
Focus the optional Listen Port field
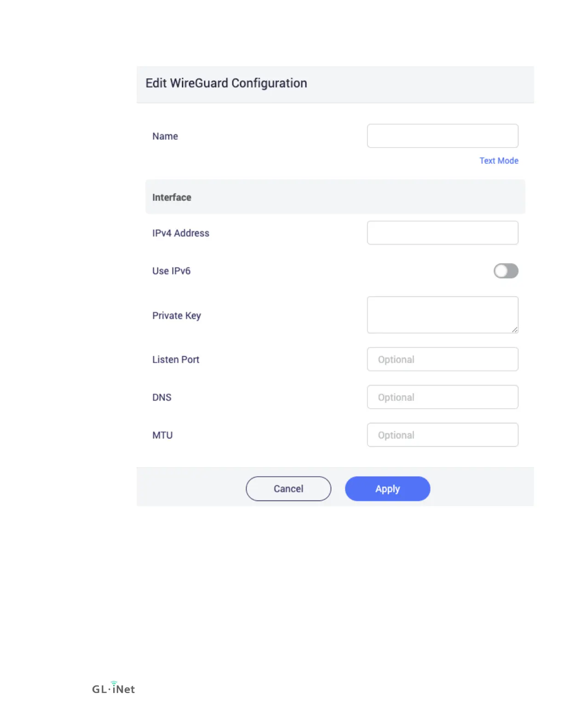(x=442, y=359)
